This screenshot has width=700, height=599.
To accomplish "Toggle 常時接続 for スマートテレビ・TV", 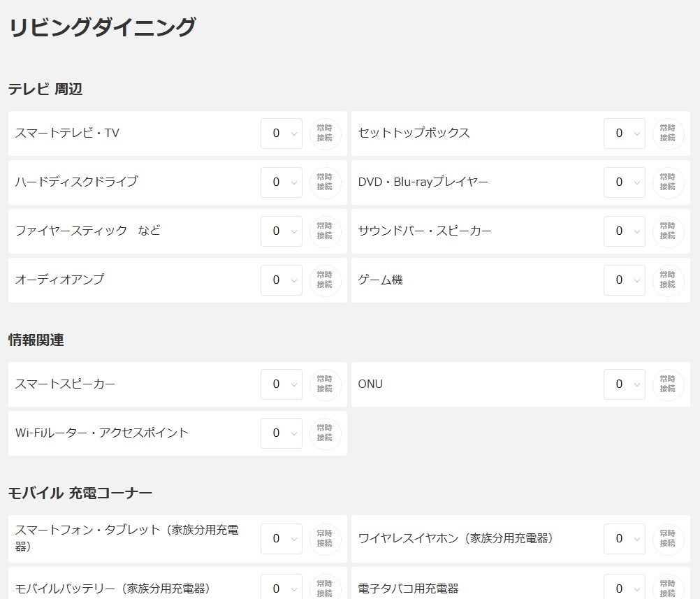I will pyautogui.click(x=325, y=133).
